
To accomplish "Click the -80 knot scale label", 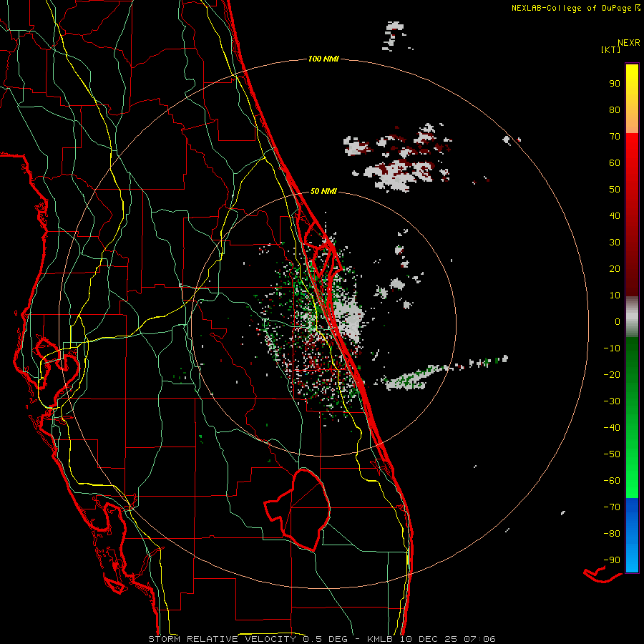I will (x=612, y=534).
